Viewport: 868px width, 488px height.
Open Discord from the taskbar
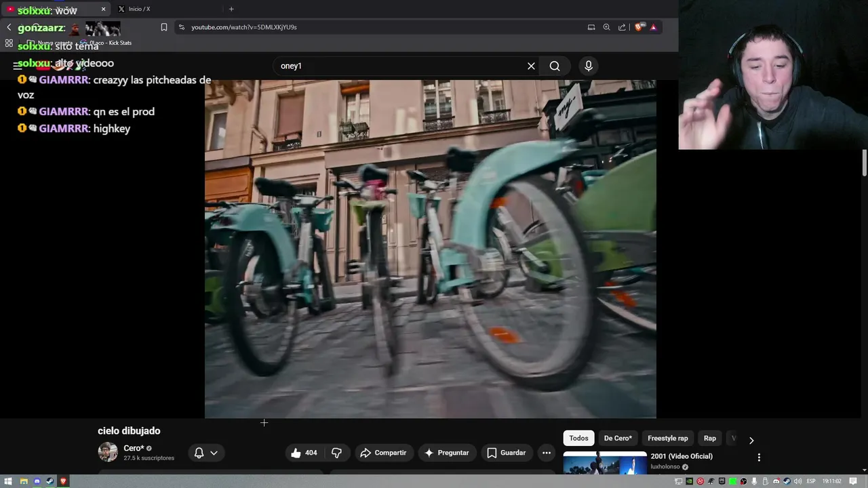pos(37,481)
